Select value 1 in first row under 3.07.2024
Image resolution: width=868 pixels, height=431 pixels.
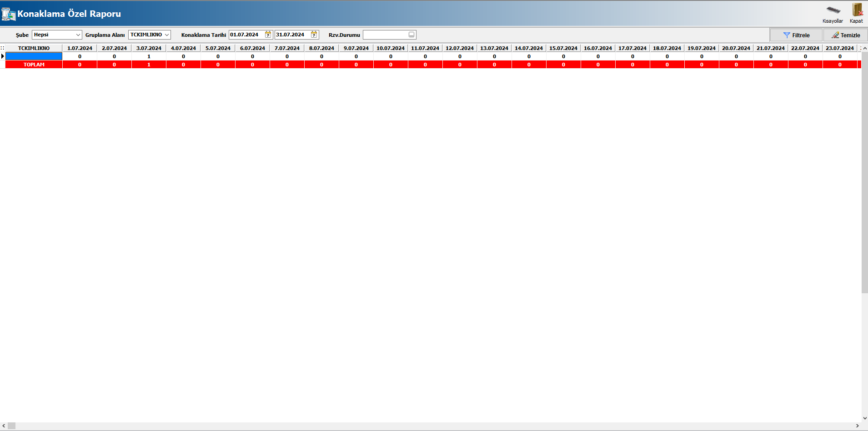click(x=149, y=56)
